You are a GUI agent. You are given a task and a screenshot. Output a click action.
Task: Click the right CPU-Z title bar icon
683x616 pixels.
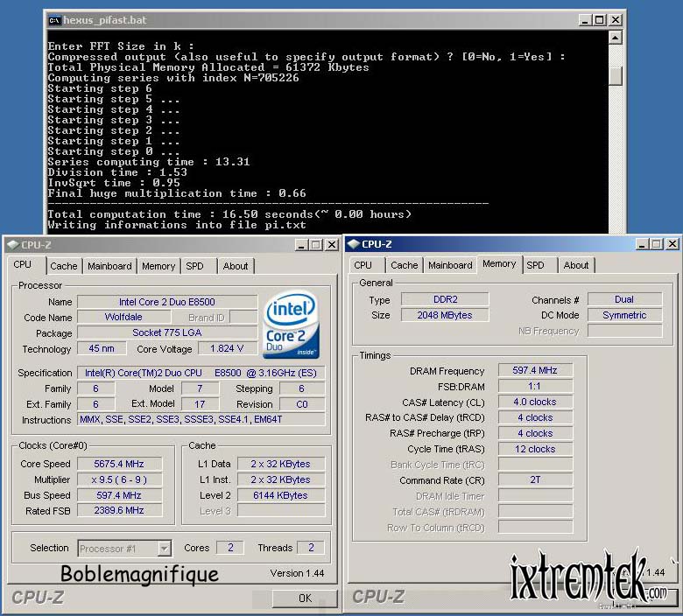tap(353, 244)
